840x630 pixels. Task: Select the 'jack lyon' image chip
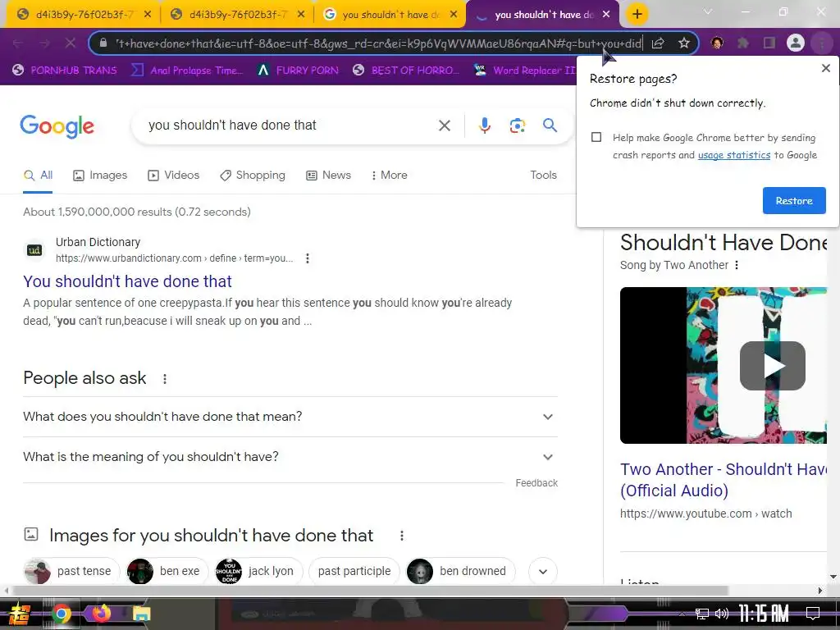258,572
